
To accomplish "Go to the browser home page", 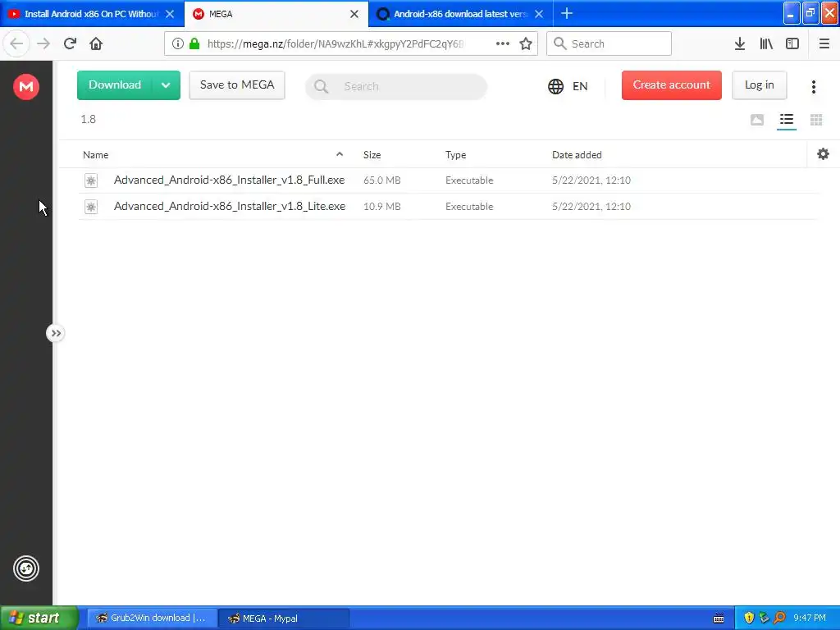I will coord(96,43).
